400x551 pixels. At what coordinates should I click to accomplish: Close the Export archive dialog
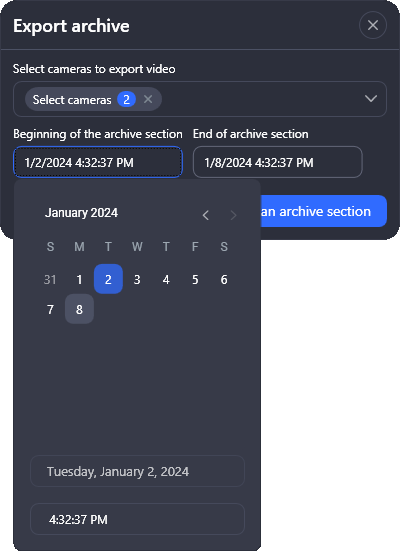click(x=373, y=25)
